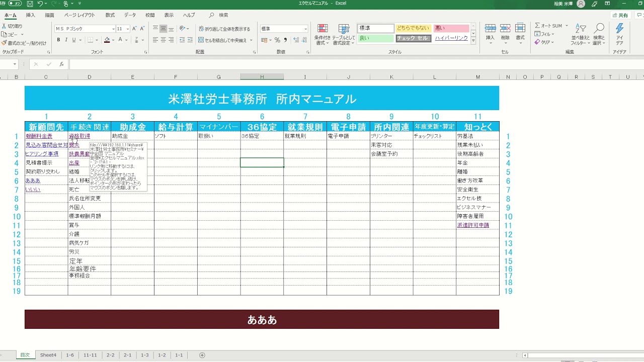Apply the Good (良い) cell style

(376, 38)
